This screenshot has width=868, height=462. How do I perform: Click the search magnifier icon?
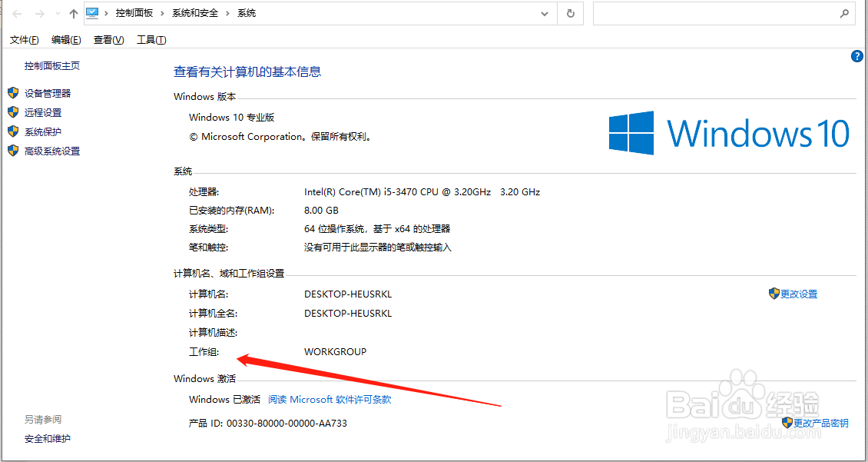pos(844,14)
